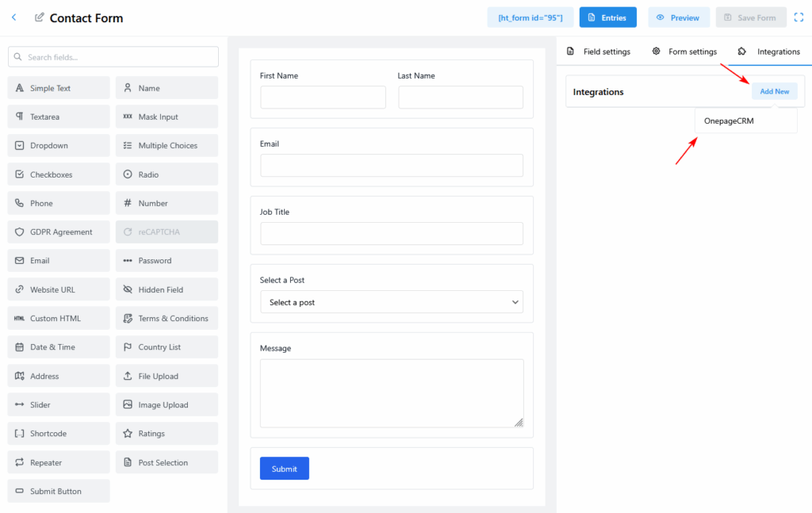Screen dimensions: 812x513
Task: Add the File Upload field
Action: click(x=167, y=376)
